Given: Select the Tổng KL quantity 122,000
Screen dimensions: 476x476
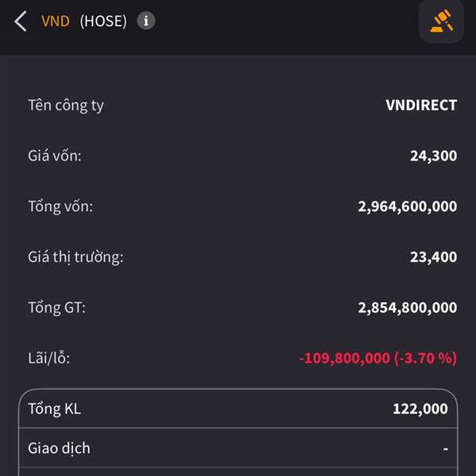Looking at the screenshot, I should pos(420,409).
